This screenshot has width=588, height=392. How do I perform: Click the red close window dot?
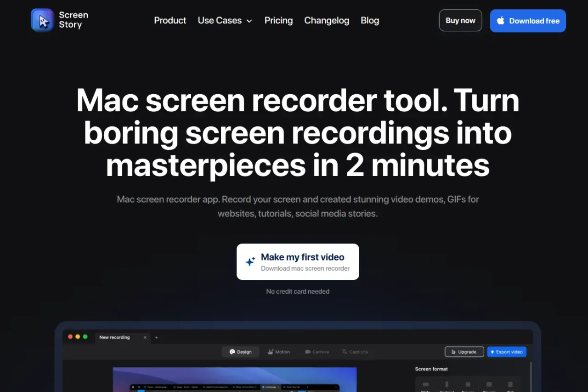click(70, 337)
